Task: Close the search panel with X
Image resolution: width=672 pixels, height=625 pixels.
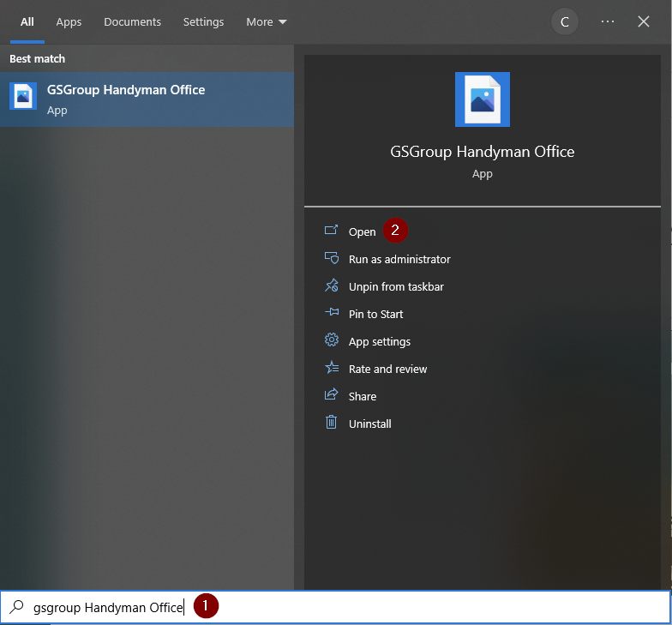Action: [x=643, y=21]
